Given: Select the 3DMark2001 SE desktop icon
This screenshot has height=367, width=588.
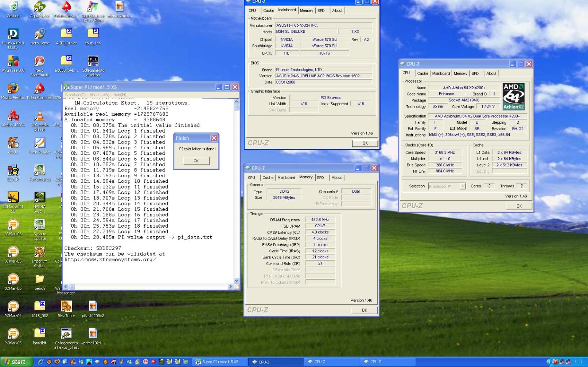Looking at the screenshot, I should (13, 202).
